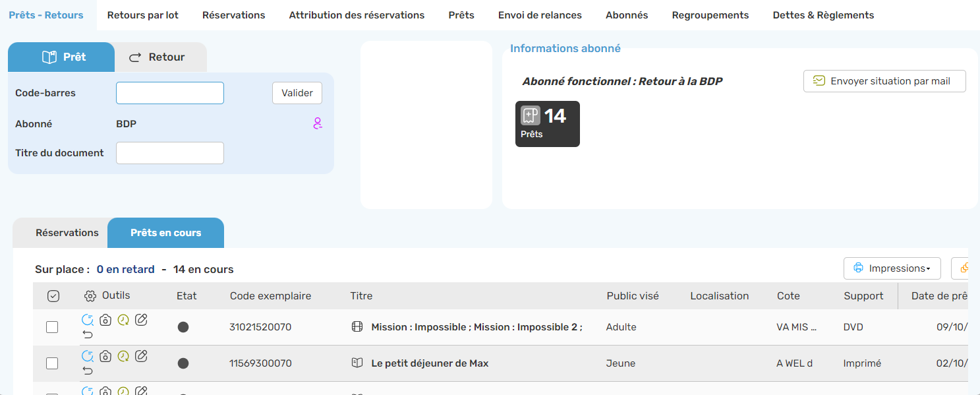
Task: Click the Abonné value BDP
Action: tap(127, 124)
